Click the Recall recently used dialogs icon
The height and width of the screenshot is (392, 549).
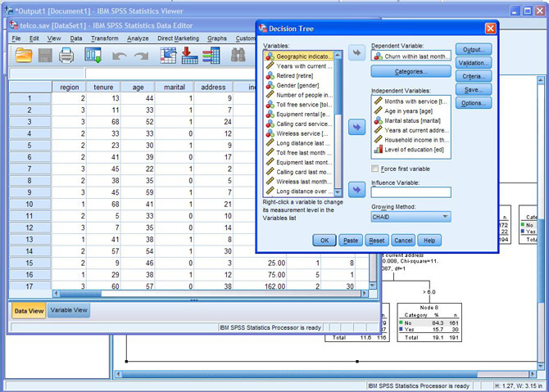(93, 56)
